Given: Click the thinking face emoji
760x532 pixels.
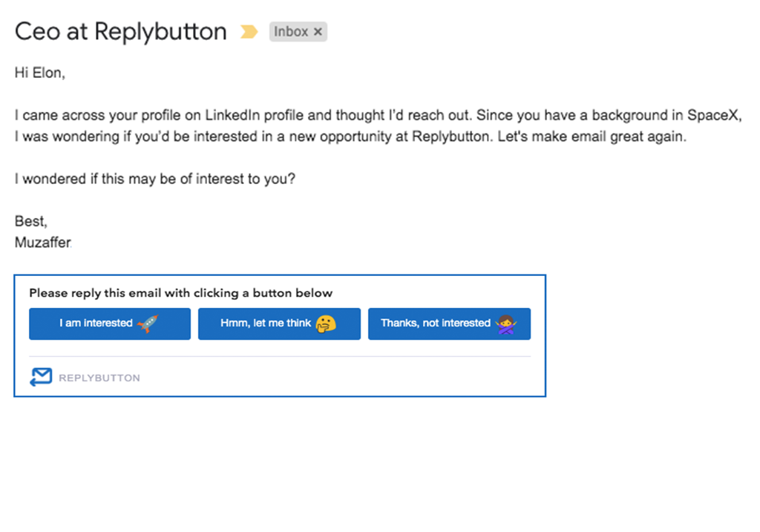Looking at the screenshot, I should (x=326, y=324).
